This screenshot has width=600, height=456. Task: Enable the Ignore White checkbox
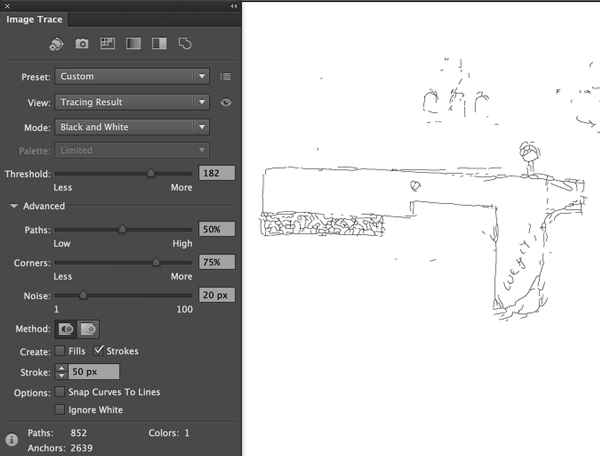point(60,410)
